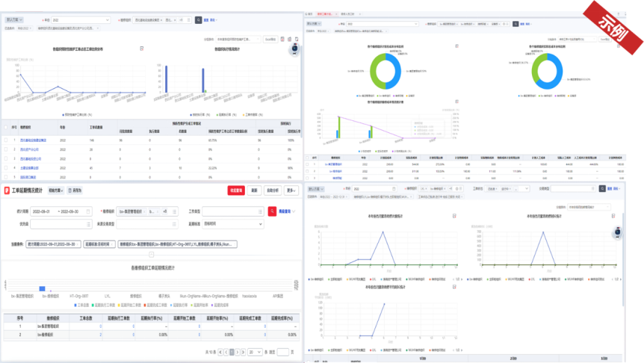Tick the checkbox for 西北基础设施建设集团 row
Image resolution: width=644 pixels, height=363 pixels.
[6, 140]
